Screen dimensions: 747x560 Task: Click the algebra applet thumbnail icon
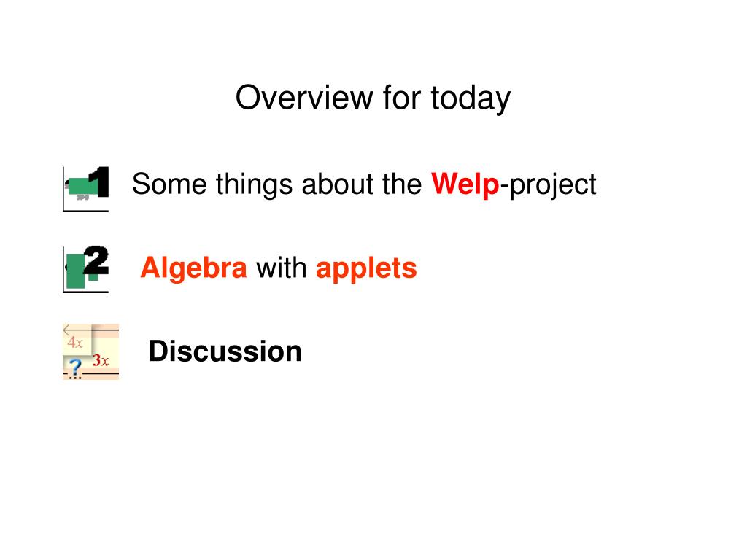(x=90, y=352)
